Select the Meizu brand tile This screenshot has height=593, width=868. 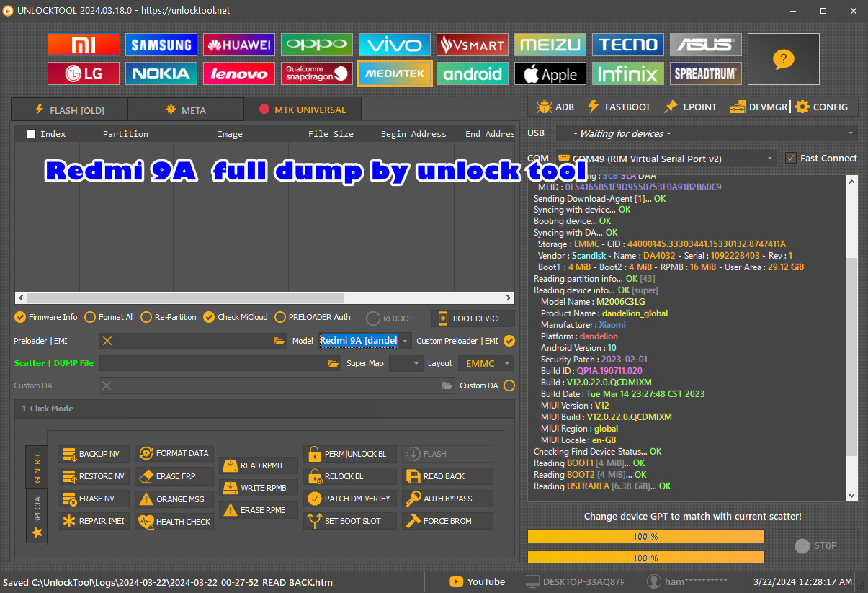click(550, 45)
